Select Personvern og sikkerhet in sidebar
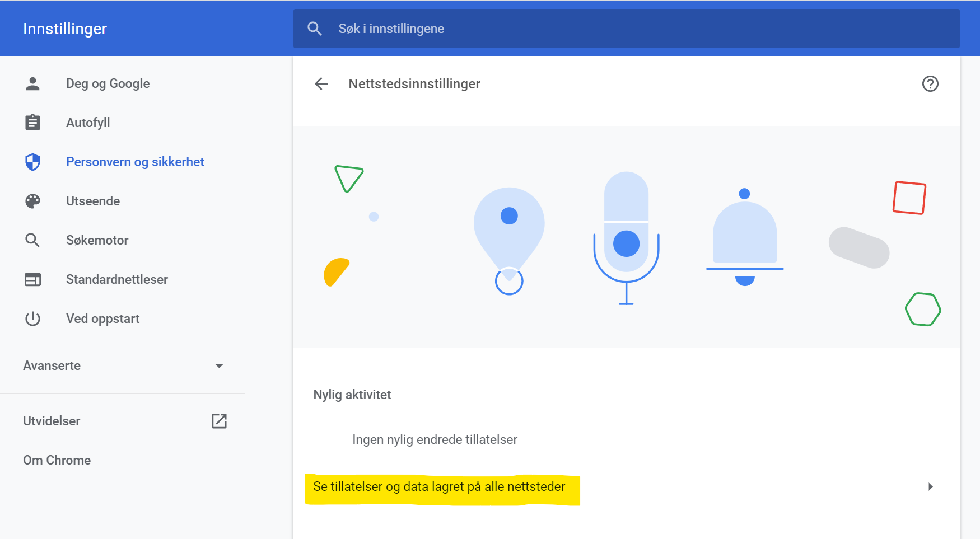Viewport: 980px width, 539px height. point(135,162)
